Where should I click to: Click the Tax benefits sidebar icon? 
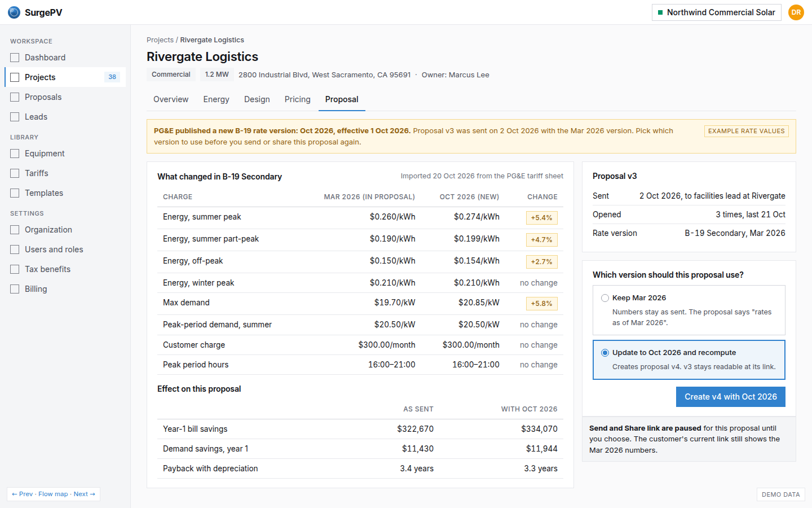tap(15, 269)
